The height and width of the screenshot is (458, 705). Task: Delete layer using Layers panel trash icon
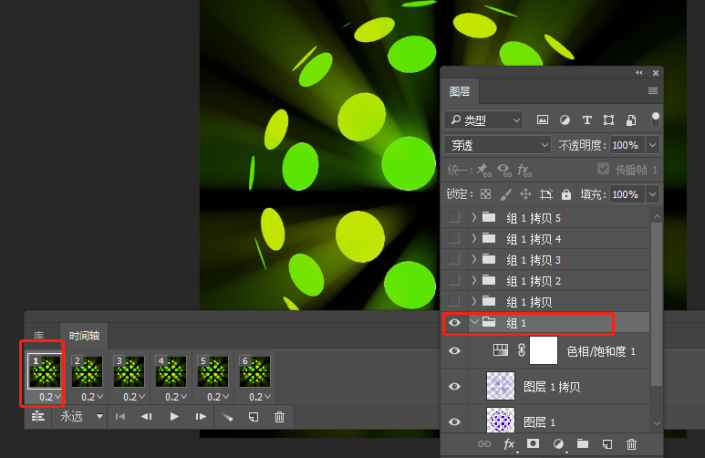pos(631,443)
